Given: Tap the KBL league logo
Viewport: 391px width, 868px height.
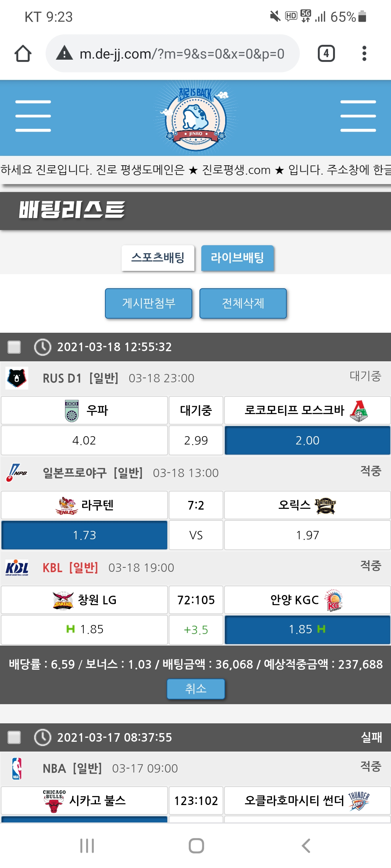Looking at the screenshot, I should [x=17, y=567].
